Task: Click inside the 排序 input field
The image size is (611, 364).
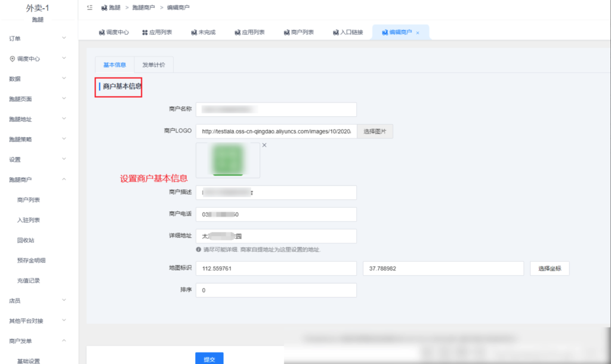Action: [x=276, y=290]
